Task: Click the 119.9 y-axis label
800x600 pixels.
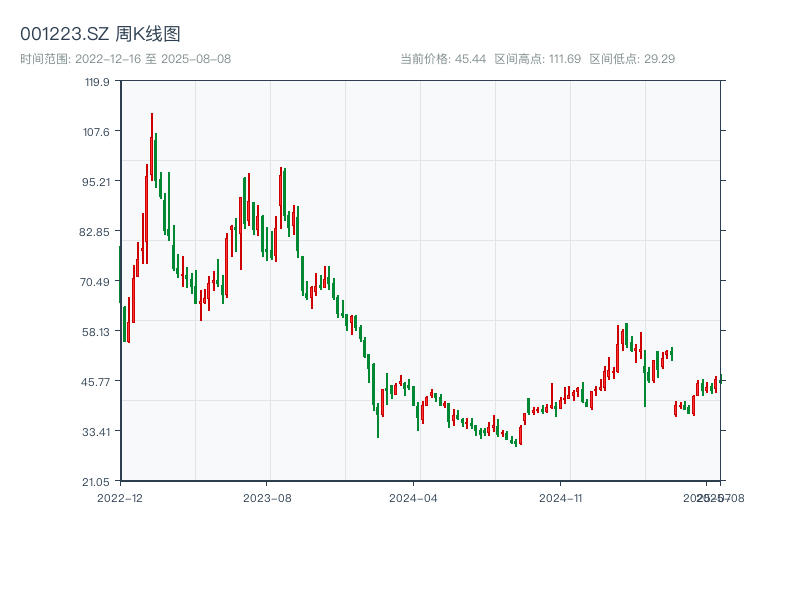Action: 97,82
